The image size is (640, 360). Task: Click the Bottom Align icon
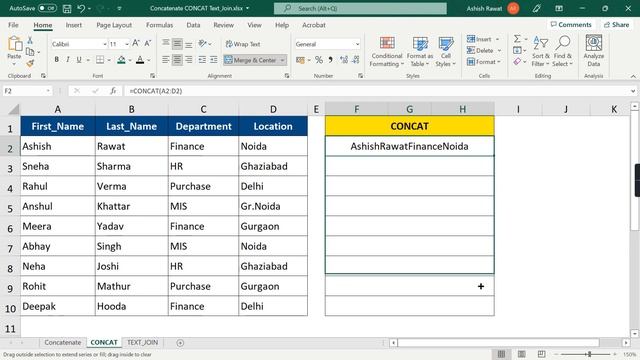pos(189,43)
